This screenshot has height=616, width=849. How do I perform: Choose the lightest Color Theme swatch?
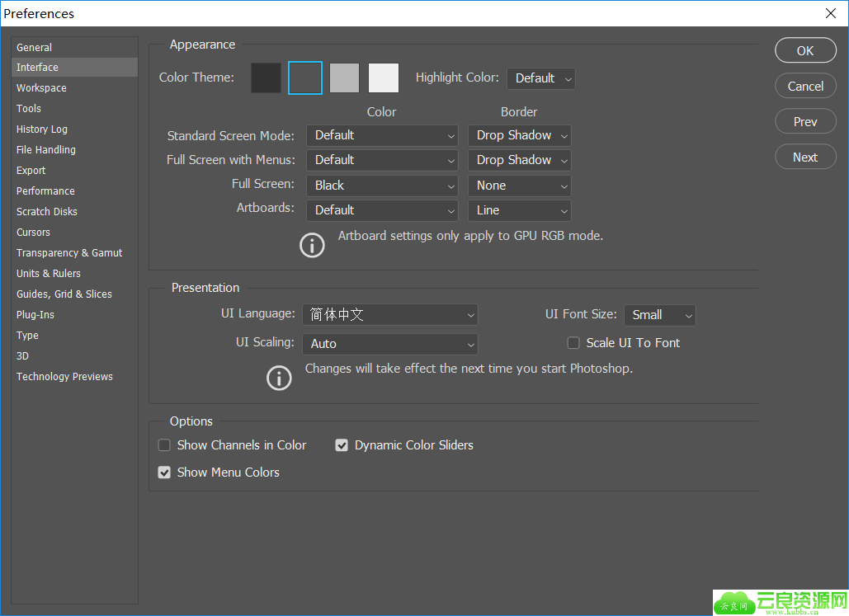click(x=383, y=78)
